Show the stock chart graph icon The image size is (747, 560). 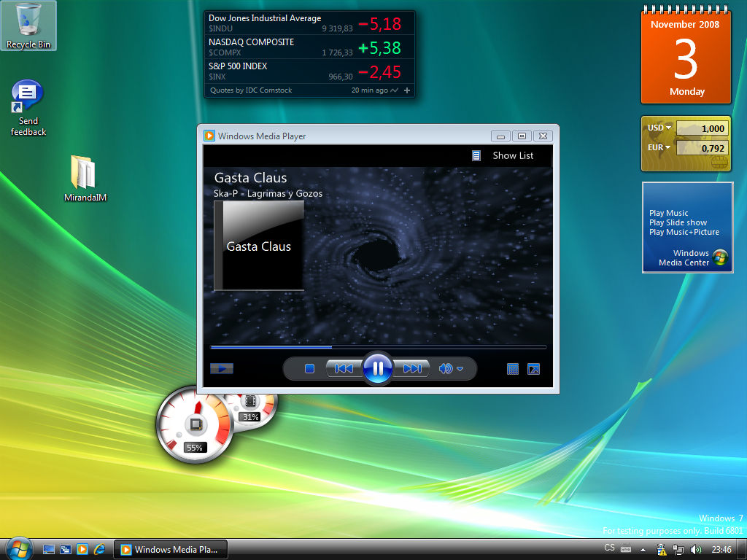pyautogui.click(x=394, y=90)
